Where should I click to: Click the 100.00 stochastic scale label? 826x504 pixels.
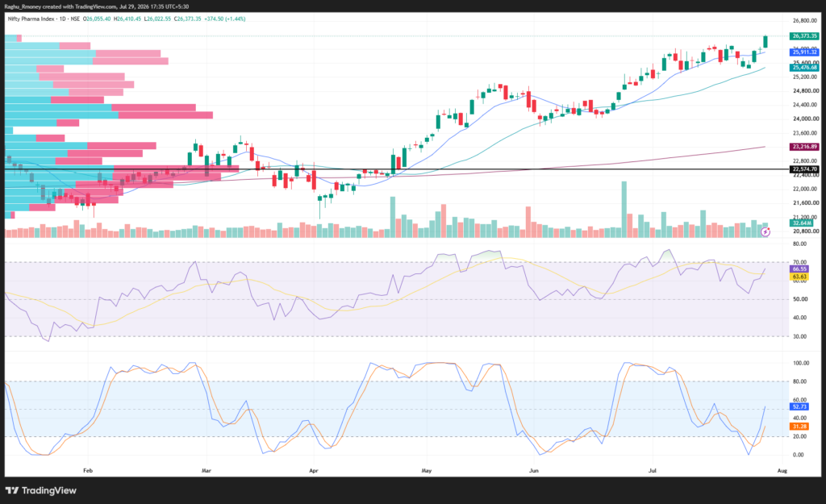click(x=801, y=363)
